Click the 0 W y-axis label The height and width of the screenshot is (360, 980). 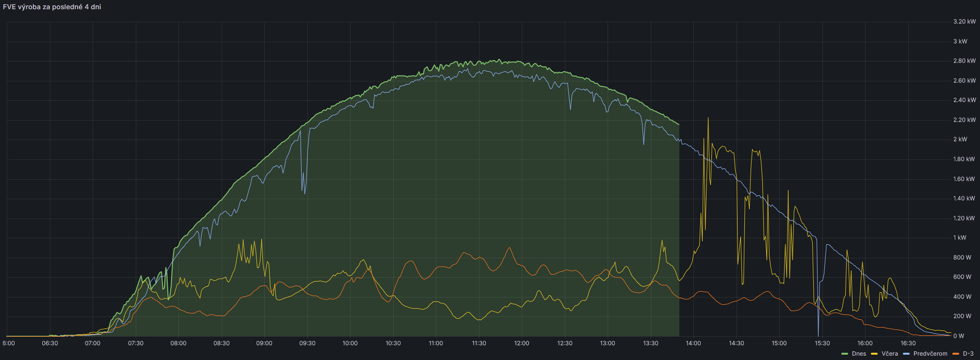coord(958,336)
